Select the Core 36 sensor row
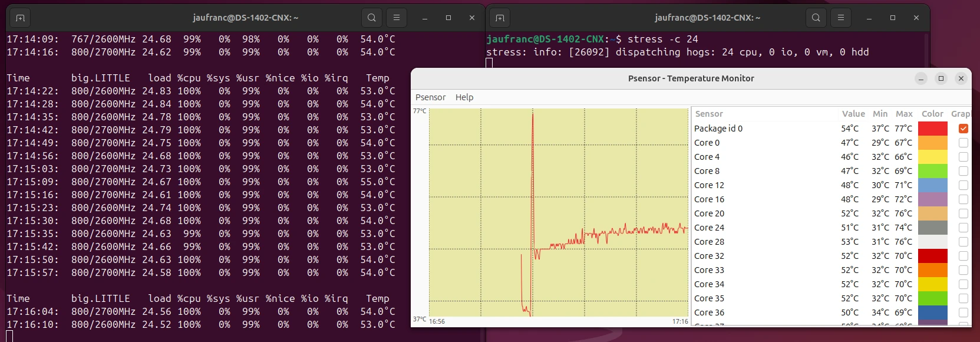The width and height of the screenshot is (980, 342). coord(831,313)
